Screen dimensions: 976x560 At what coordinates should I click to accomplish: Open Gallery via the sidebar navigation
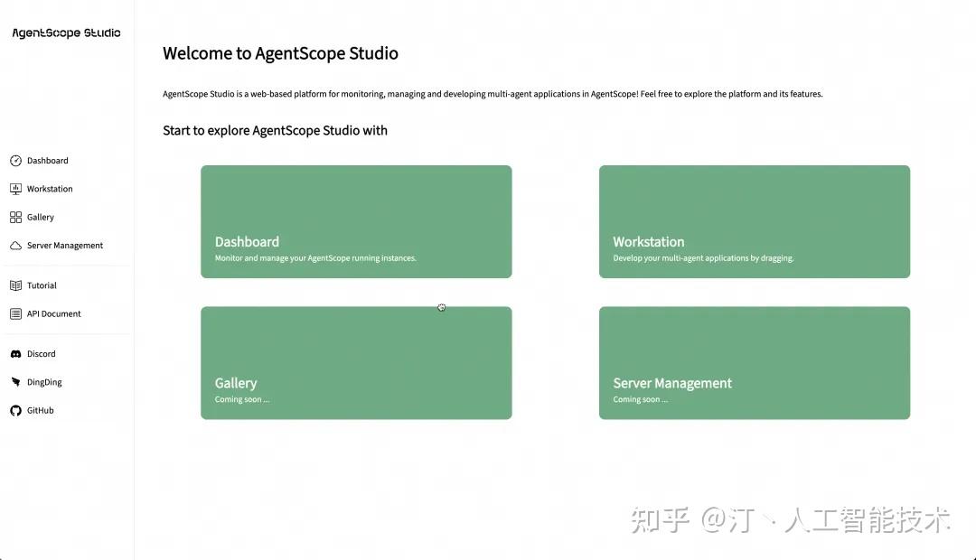41,217
